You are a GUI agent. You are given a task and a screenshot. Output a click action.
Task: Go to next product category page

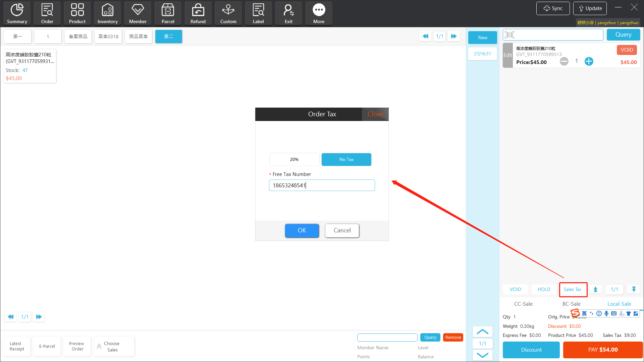click(454, 36)
